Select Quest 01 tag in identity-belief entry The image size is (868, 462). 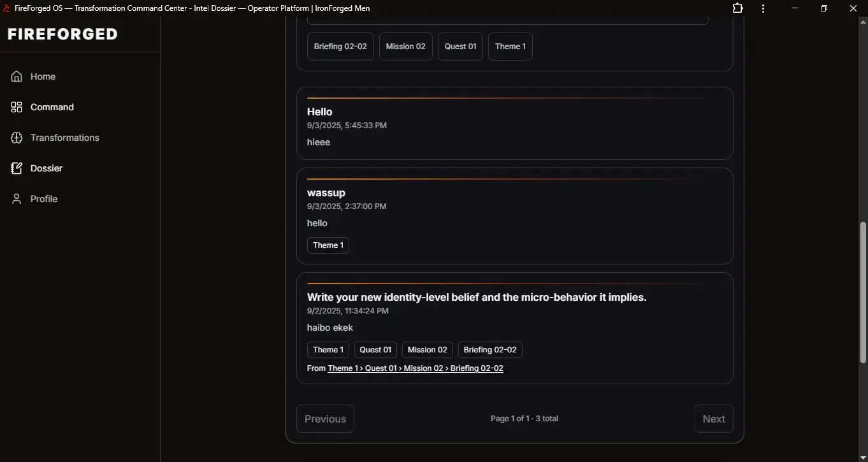(x=375, y=350)
